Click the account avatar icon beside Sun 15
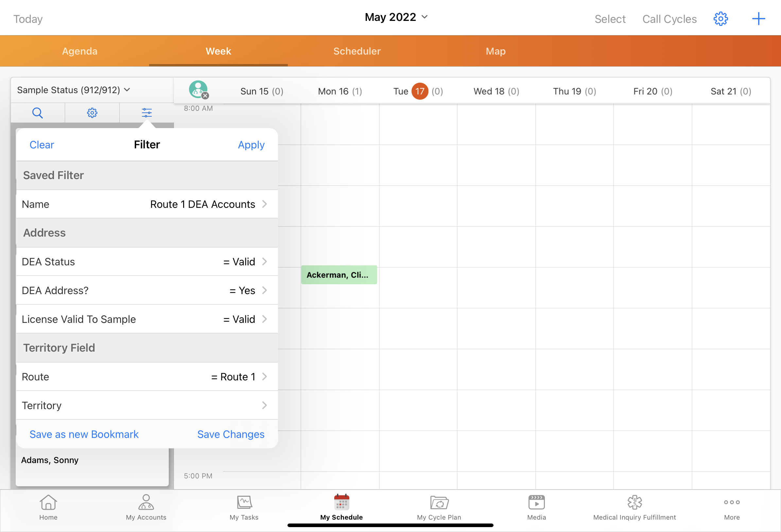The image size is (781, 532). pos(198,90)
